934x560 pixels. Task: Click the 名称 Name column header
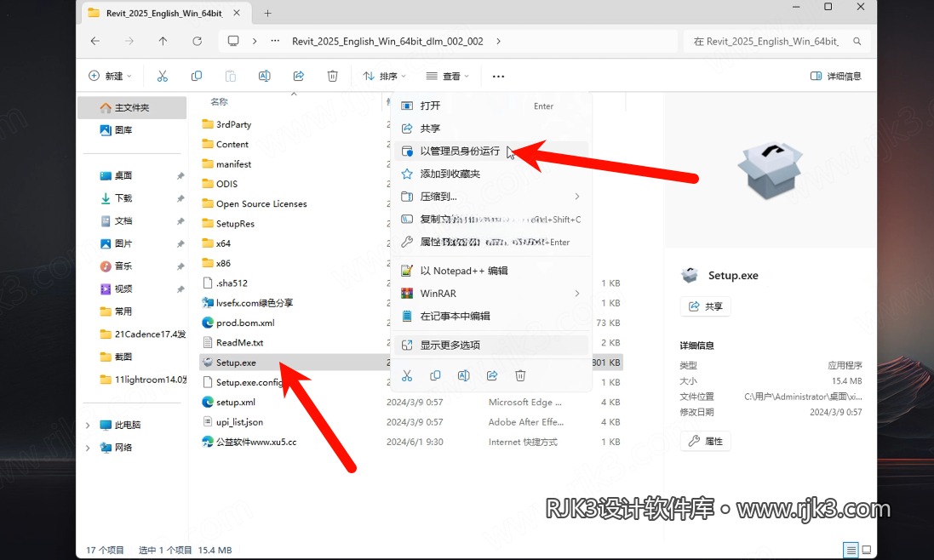click(x=219, y=102)
